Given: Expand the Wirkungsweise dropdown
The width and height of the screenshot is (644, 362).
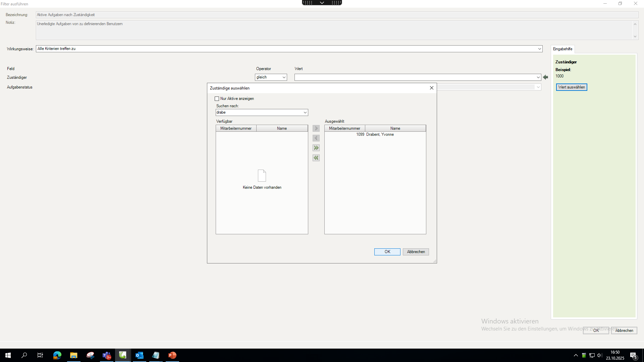Looking at the screenshot, I should 539,49.
